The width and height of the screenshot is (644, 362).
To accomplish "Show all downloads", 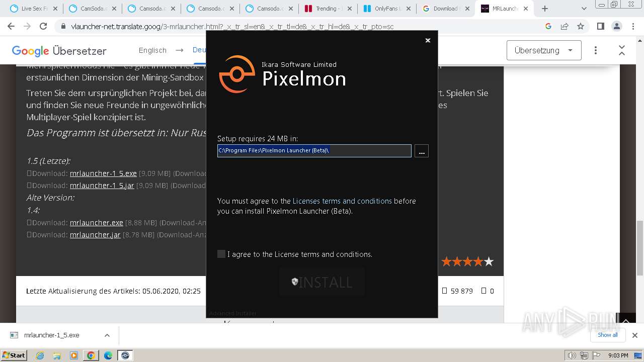I will pos(608,335).
